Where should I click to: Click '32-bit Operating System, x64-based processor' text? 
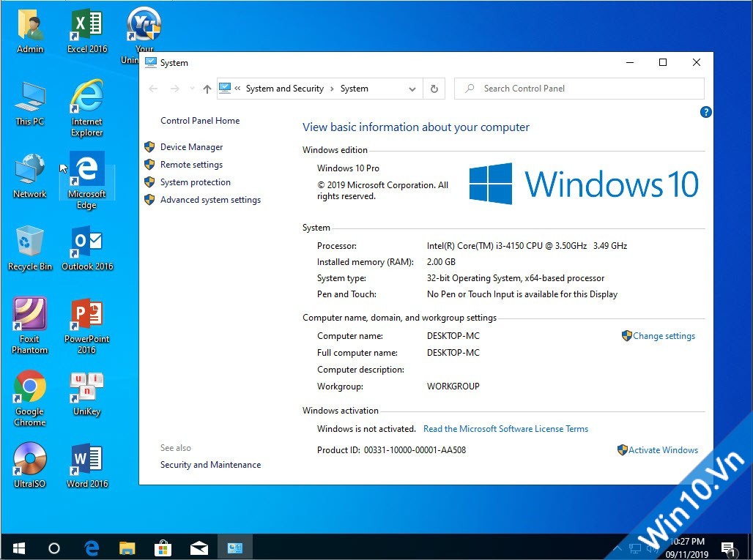pyautogui.click(x=515, y=278)
